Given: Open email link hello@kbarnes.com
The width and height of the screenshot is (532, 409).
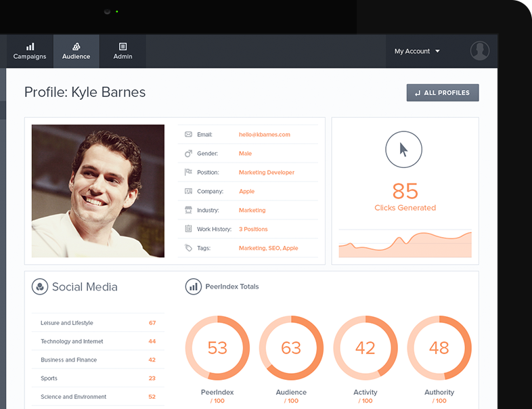Looking at the screenshot, I should click(264, 134).
